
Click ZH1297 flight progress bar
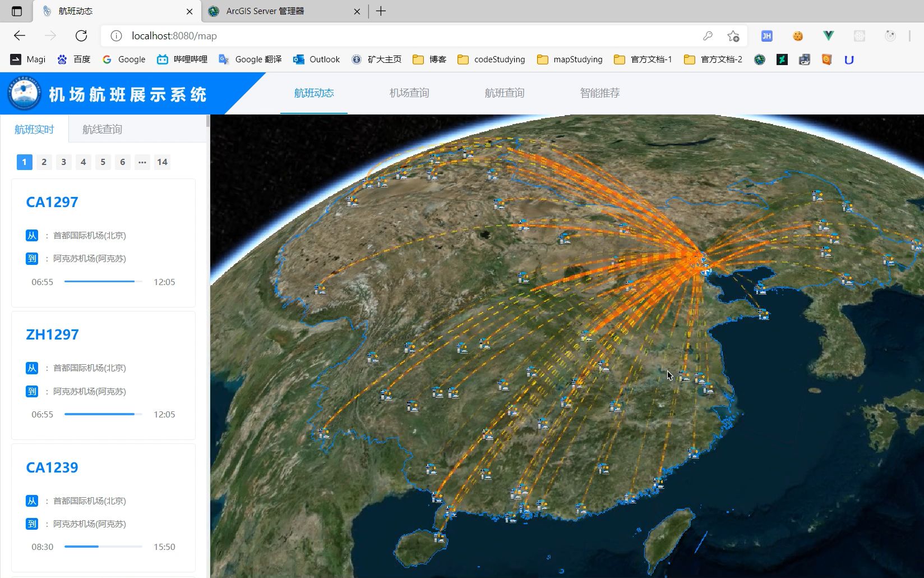coord(103,414)
